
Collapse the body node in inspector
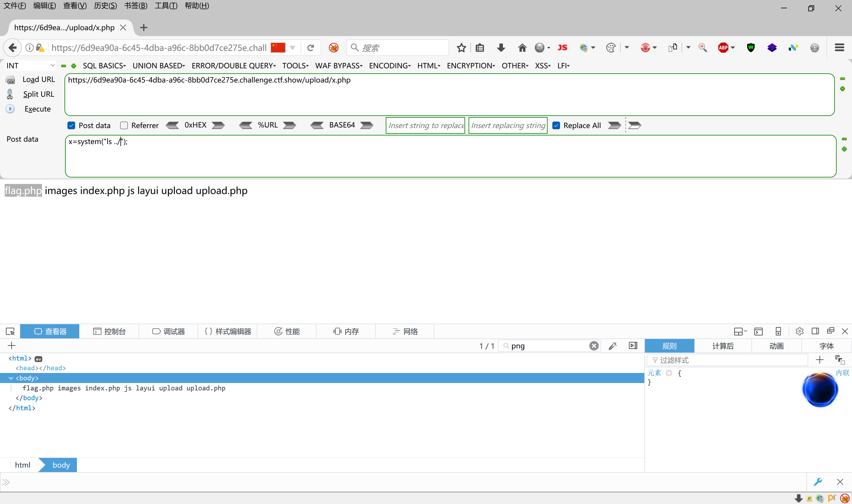11,378
